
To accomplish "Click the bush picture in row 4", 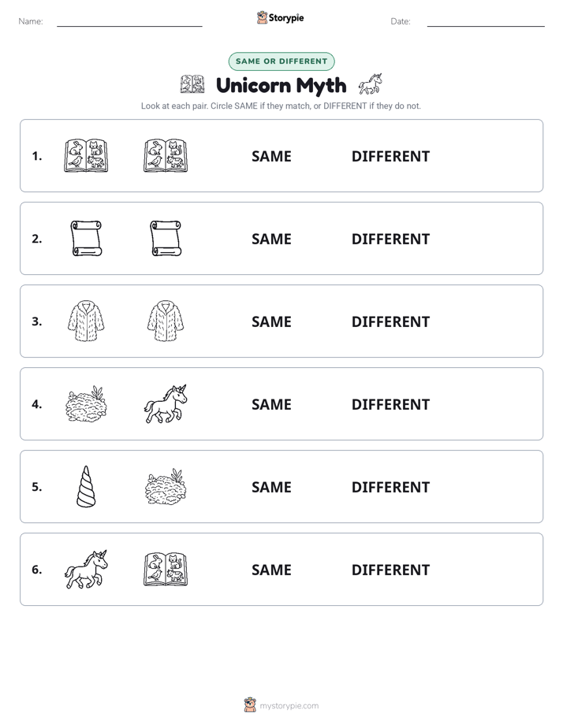I will point(86,403).
